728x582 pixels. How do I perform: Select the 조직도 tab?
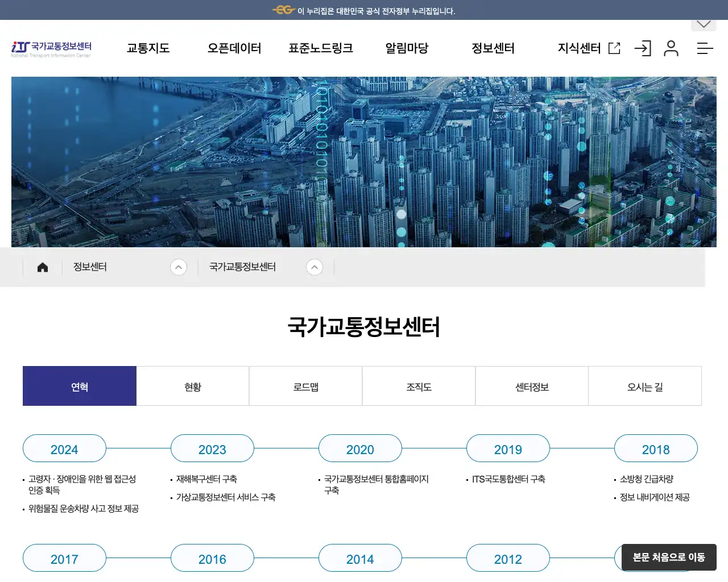(x=419, y=386)
